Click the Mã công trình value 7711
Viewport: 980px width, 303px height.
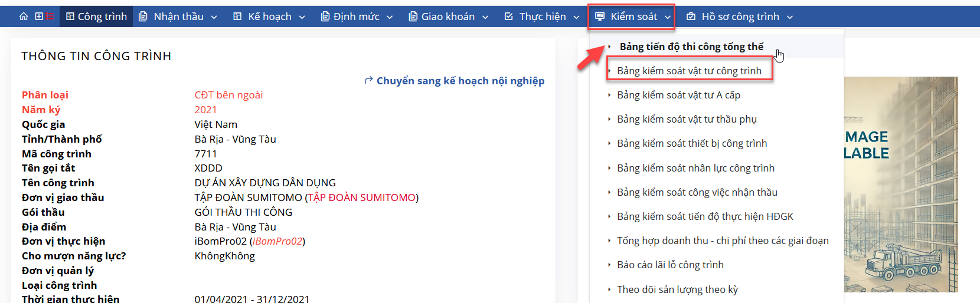(205, 154)
